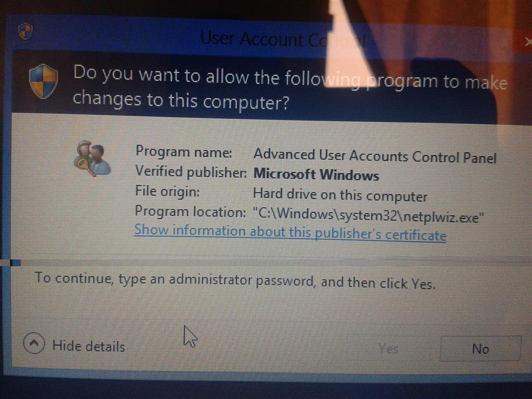Select the 'Verified publisher:' label
Screen dimensions: 532x399
tap(191, 172)
